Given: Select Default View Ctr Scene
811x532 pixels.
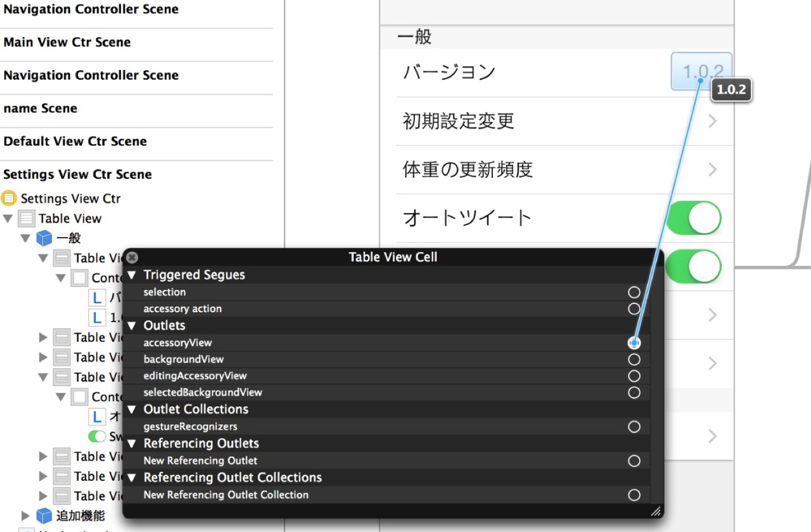Looking at the screenshot, I should click(75, 141).
